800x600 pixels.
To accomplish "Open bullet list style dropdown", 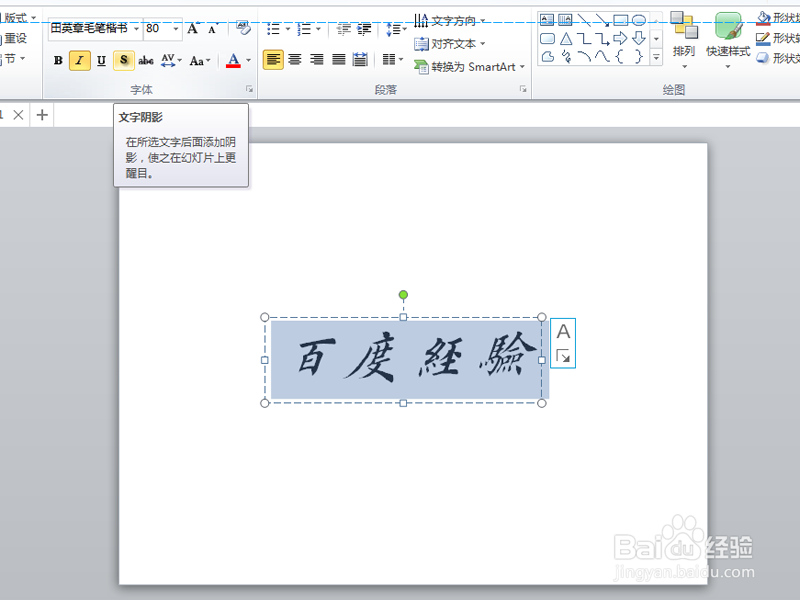I will pos(288,29).
